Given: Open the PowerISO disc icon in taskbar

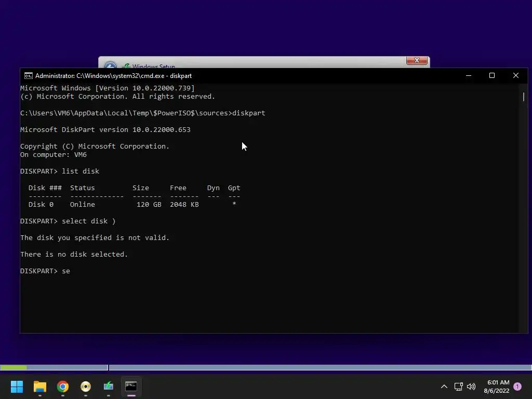Looking at the screenshot, I should point(86,387).
